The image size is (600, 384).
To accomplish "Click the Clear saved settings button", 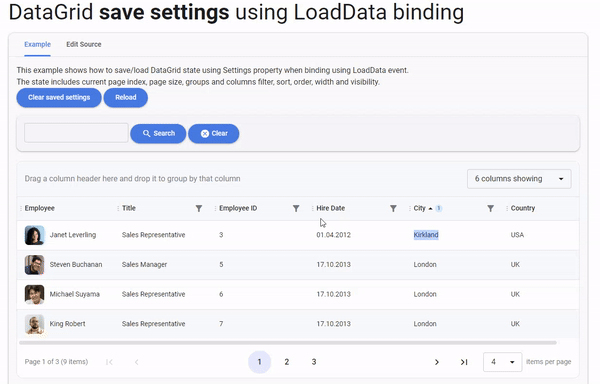I will [59, 98].
